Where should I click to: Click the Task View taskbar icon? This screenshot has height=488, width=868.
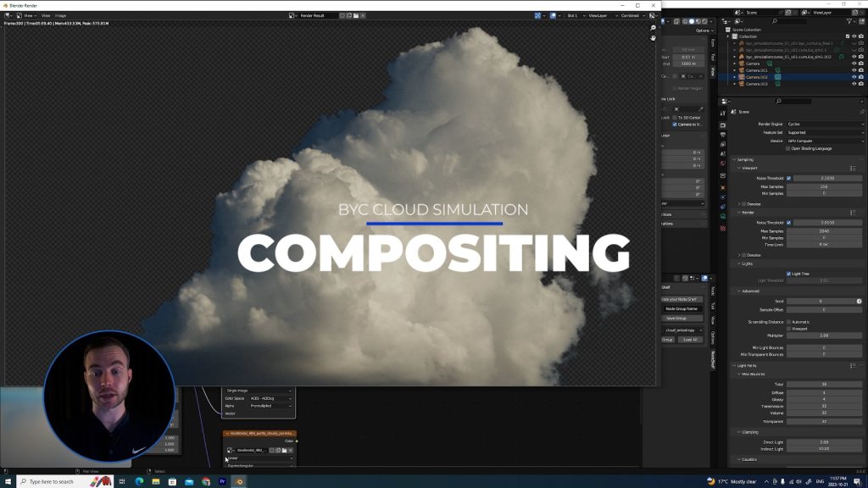tap(122, 481)
